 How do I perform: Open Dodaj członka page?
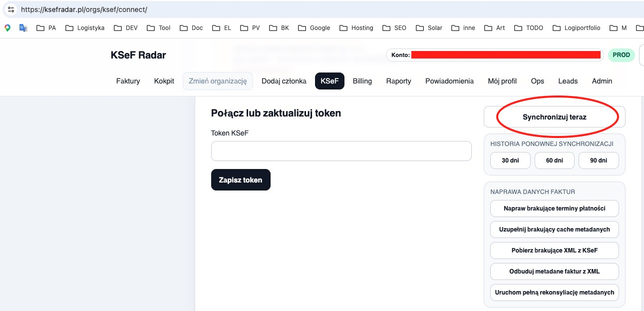(x=284, y=81)
